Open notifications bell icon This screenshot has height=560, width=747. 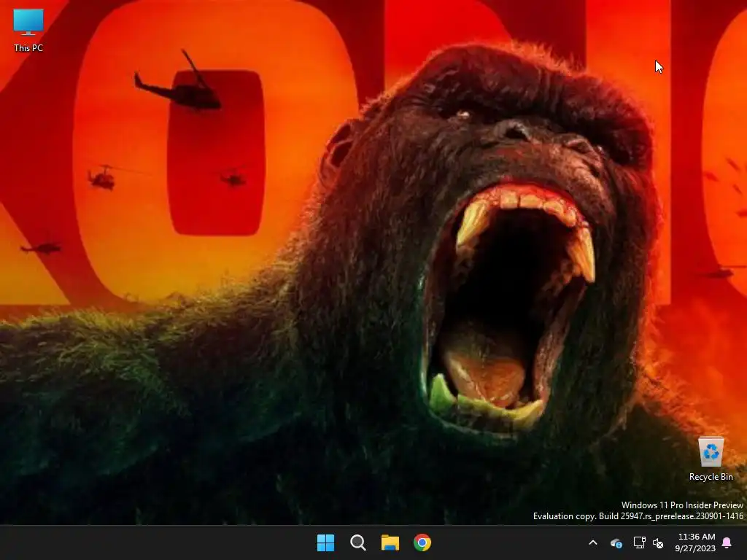point(727,542)
